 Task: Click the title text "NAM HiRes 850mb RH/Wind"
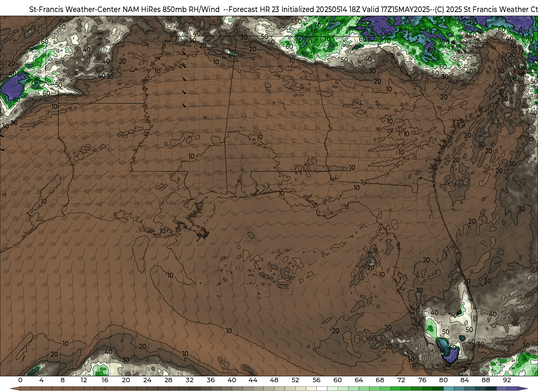click(171, 10)
